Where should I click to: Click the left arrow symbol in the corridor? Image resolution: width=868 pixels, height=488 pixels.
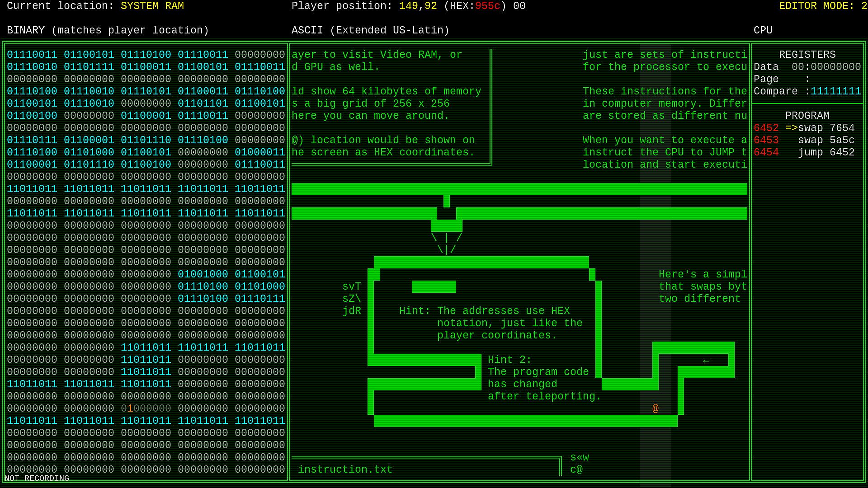point(706,361)
